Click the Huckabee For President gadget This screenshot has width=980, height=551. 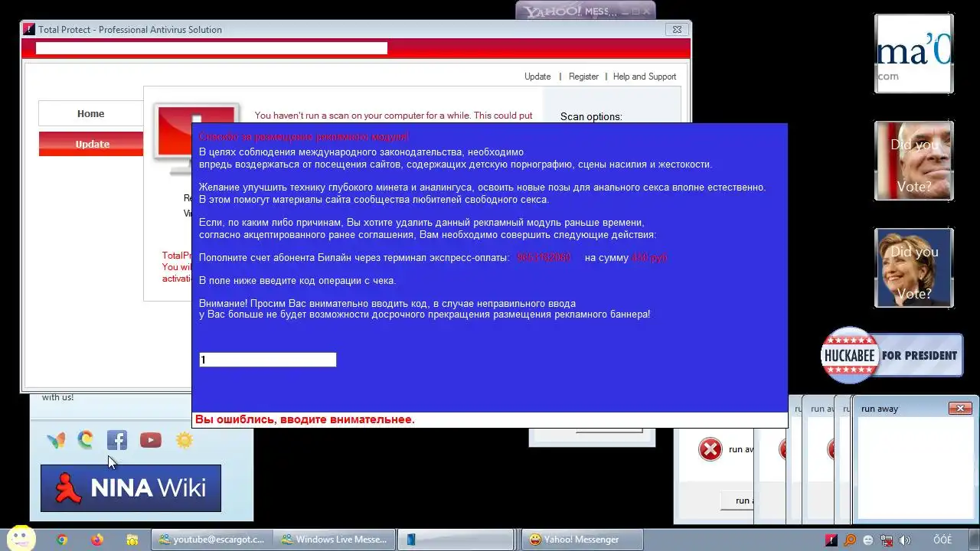[891, 355]
